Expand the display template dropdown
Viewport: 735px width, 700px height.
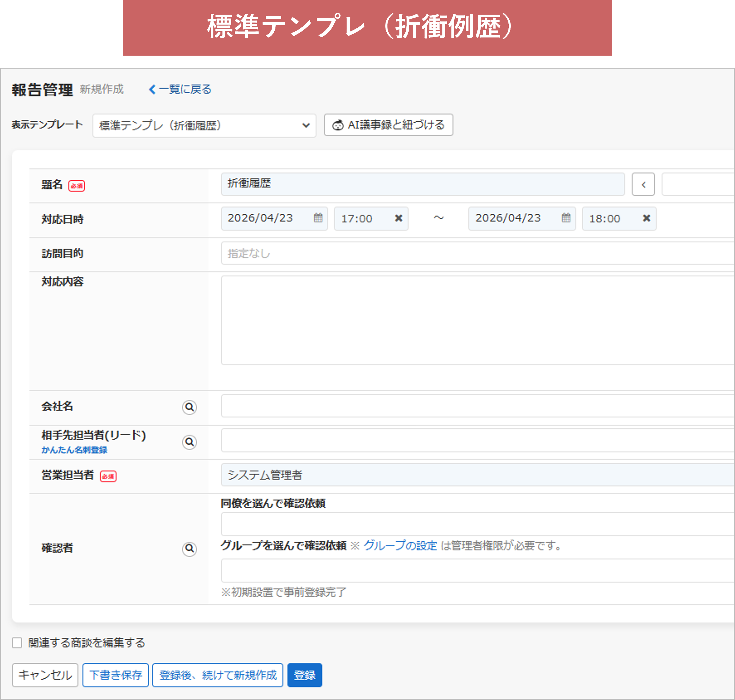[x=204, y=125]
